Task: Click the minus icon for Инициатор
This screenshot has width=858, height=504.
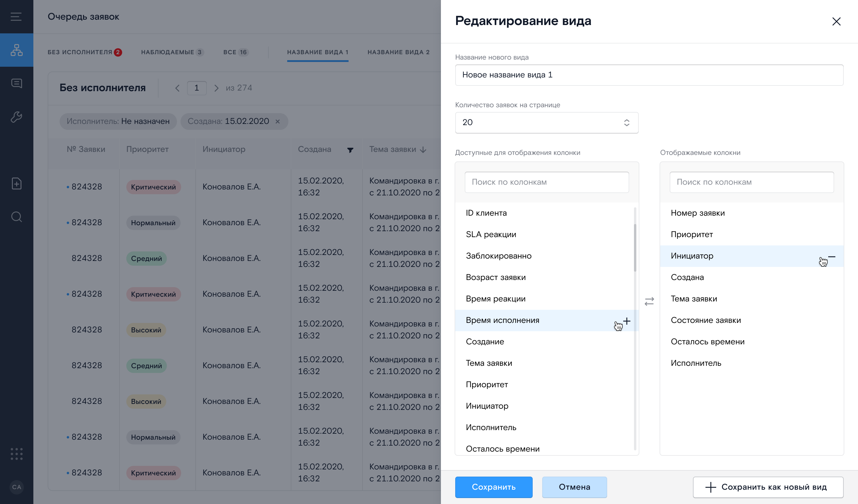Action: [x=831, y=256]
